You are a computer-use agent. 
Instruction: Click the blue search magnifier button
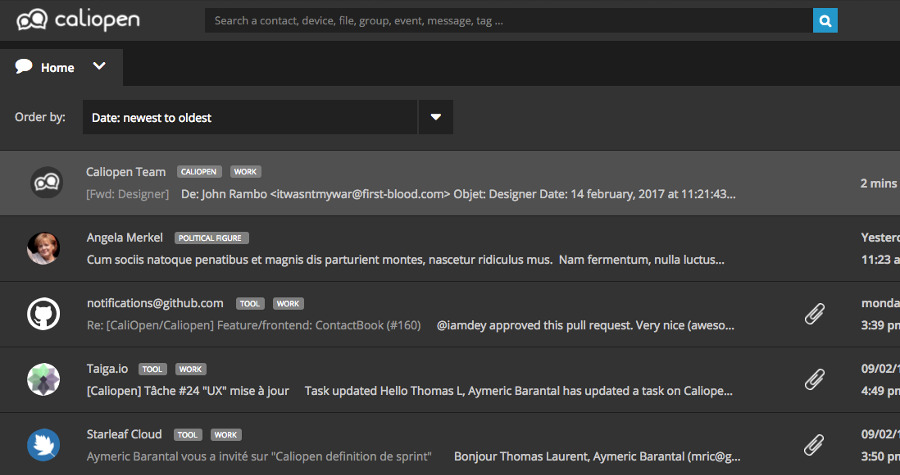(x=825, y=21)
